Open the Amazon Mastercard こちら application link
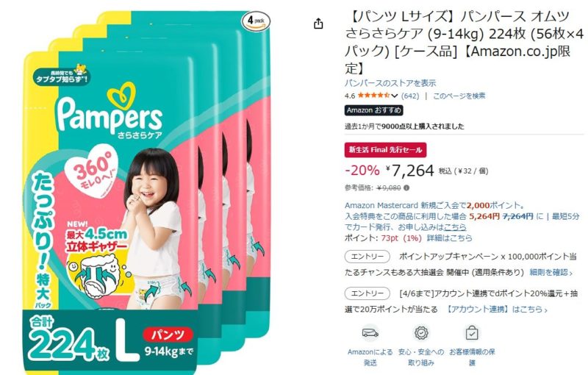This screenshot has height=375, width=588. pos(455,227)
